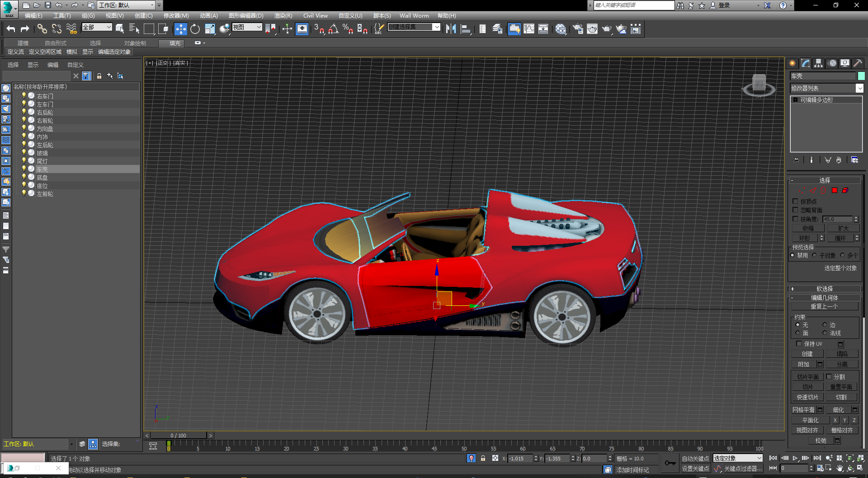Expand the 软选择 rollout
868x478 pixels.
(825, 289)
